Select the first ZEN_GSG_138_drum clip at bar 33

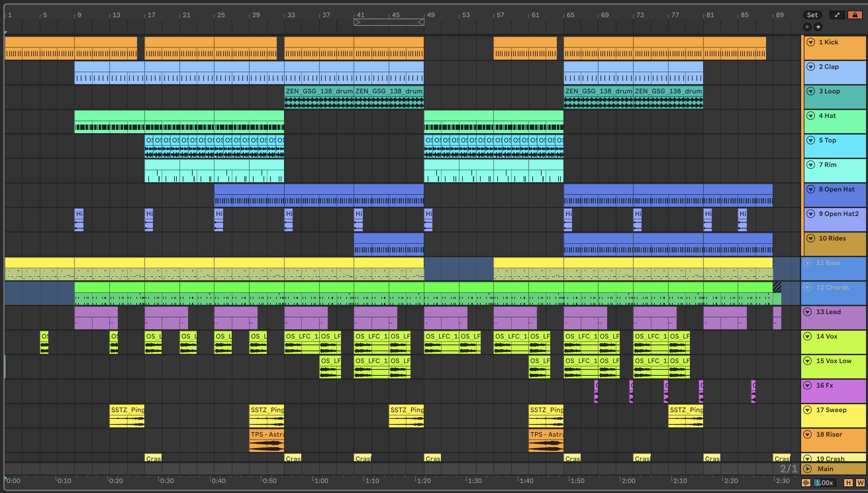319,97
